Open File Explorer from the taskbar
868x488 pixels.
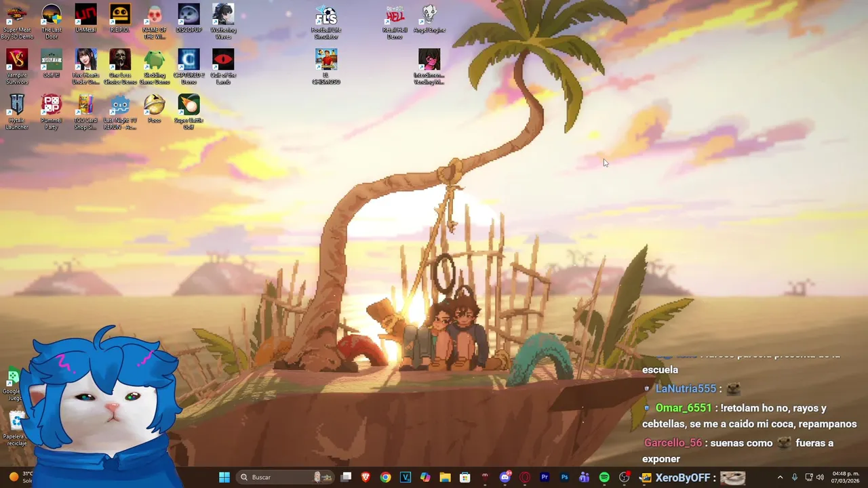tap(445, 477)
